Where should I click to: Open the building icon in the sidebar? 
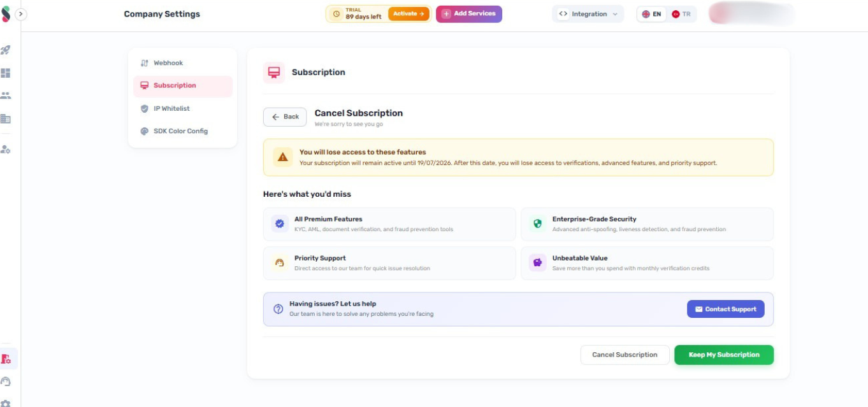[x=6, y=118]
